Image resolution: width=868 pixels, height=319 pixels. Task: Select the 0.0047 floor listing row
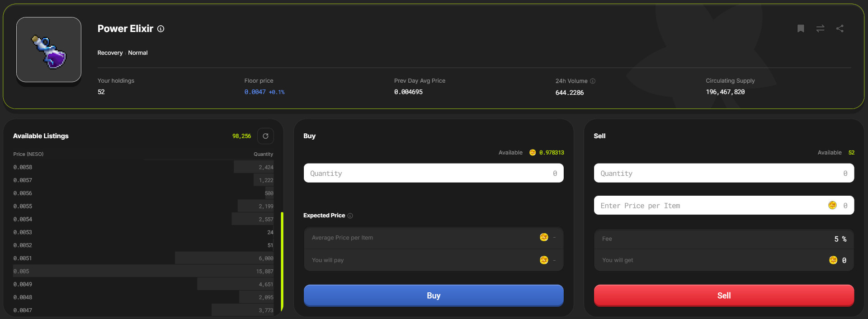click(x=143, y=310)
